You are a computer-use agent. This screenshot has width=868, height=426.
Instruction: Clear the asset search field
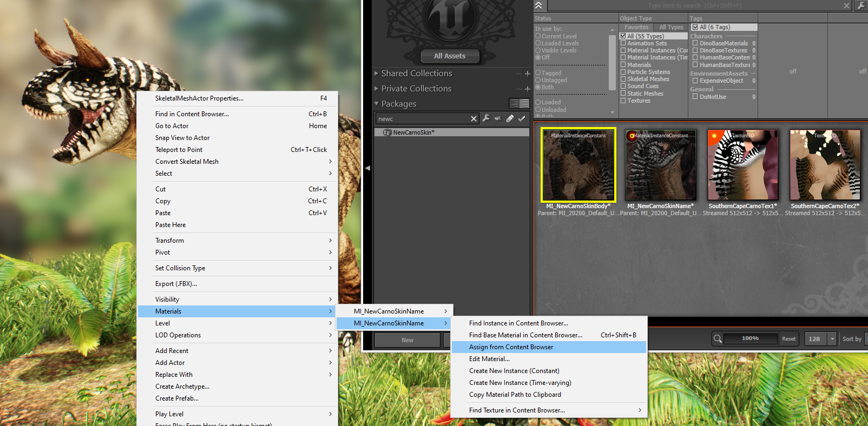847,5
